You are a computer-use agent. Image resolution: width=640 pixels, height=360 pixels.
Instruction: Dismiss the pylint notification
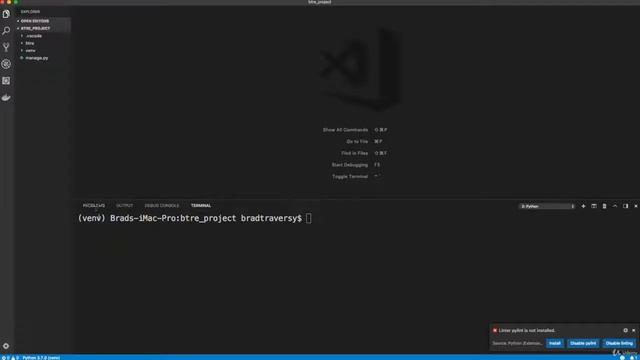634,330
